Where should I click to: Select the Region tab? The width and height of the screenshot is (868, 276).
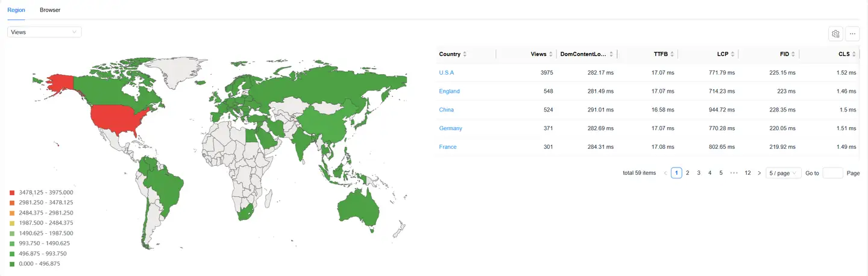[16, 10]
